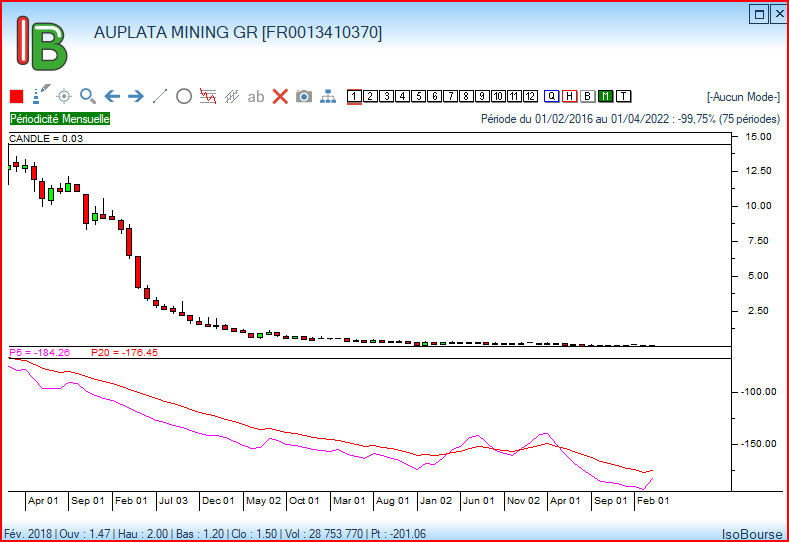Go back with the left arrow
Screen dimensions: 789x542
point(112,96)
